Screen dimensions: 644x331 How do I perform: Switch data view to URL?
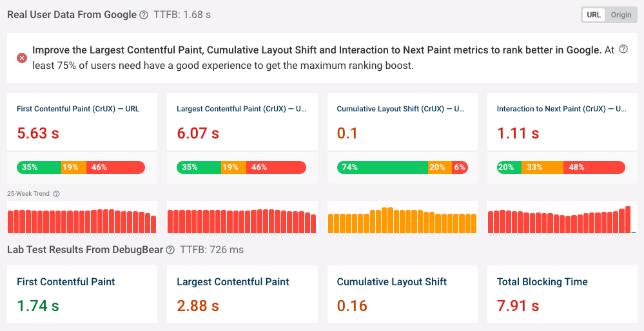pos(594,15)
